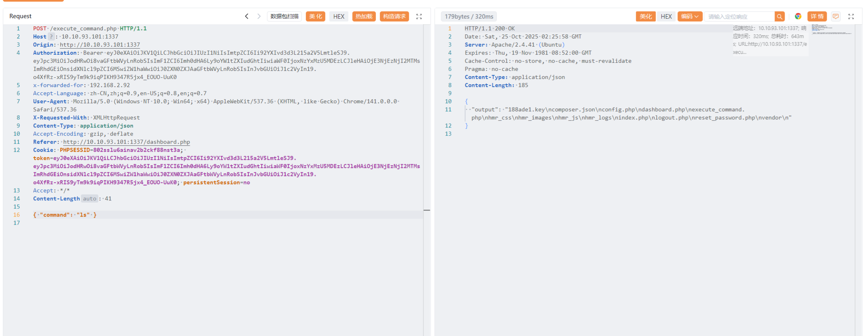Toggle 美化 beautify in the response panel
The image size is (868, 336).
pos(646,17)
